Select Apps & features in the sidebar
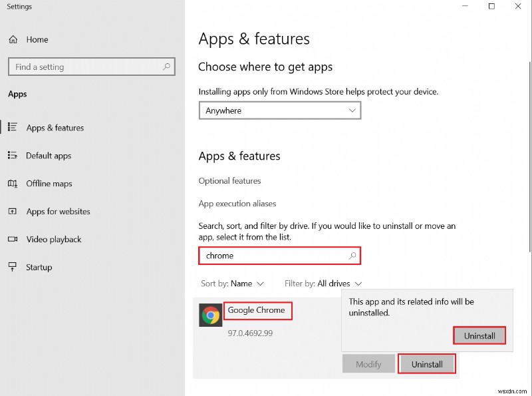 click(55, 128)
